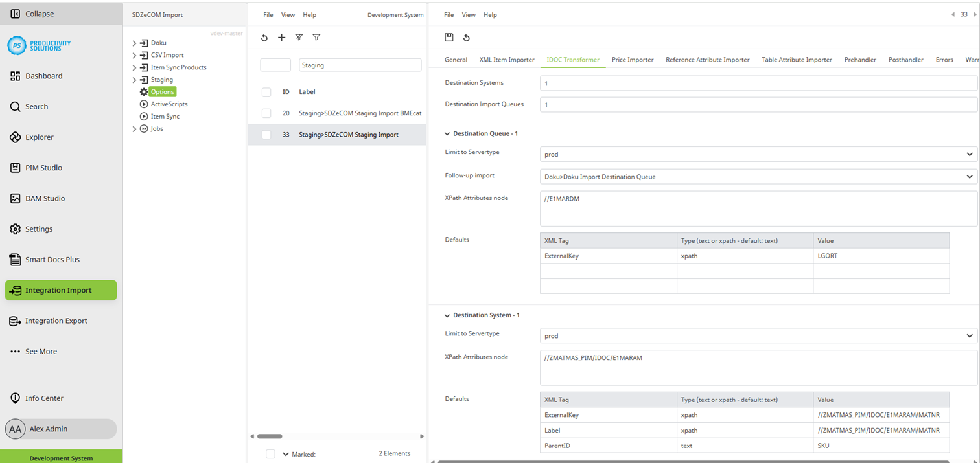Click the clear filter icon

pyautogui.click(x=299, y=38)
